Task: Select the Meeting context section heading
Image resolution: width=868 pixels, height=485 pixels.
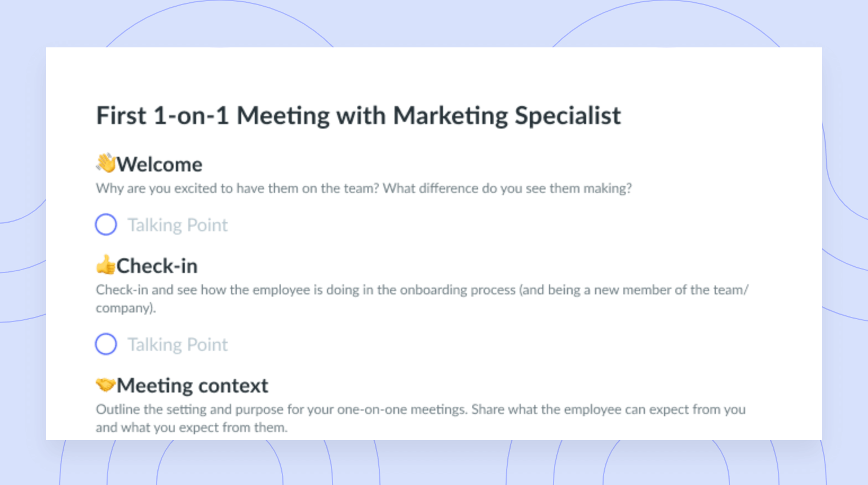Action: pos(192,386)
